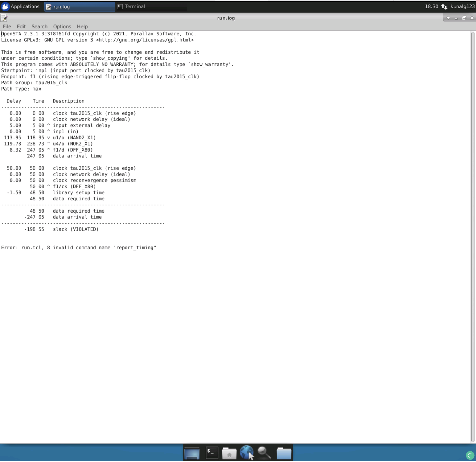Shade the window using the roll-up arrow
The width and height of the screenshot is (476, 462).
point(448,18)
